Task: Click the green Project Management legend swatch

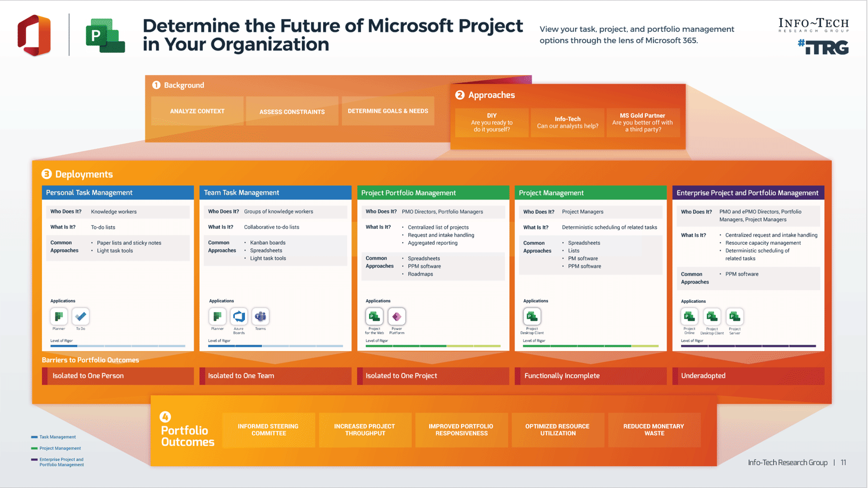Action: tap(34, 448)
